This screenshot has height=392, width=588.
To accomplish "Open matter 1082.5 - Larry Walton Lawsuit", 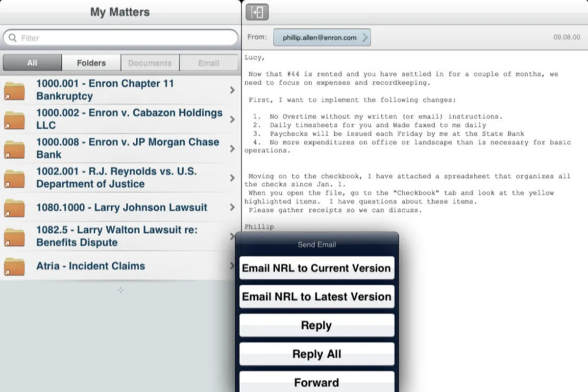I will (120, 236).
